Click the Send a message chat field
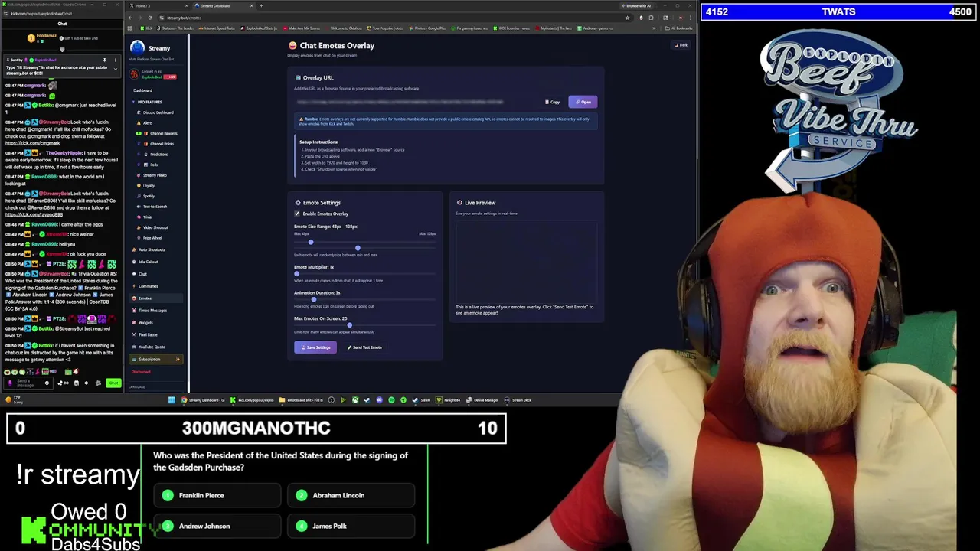Image resolution: width=980 pixels, height=551 pixels. click(x=28, y=383)
